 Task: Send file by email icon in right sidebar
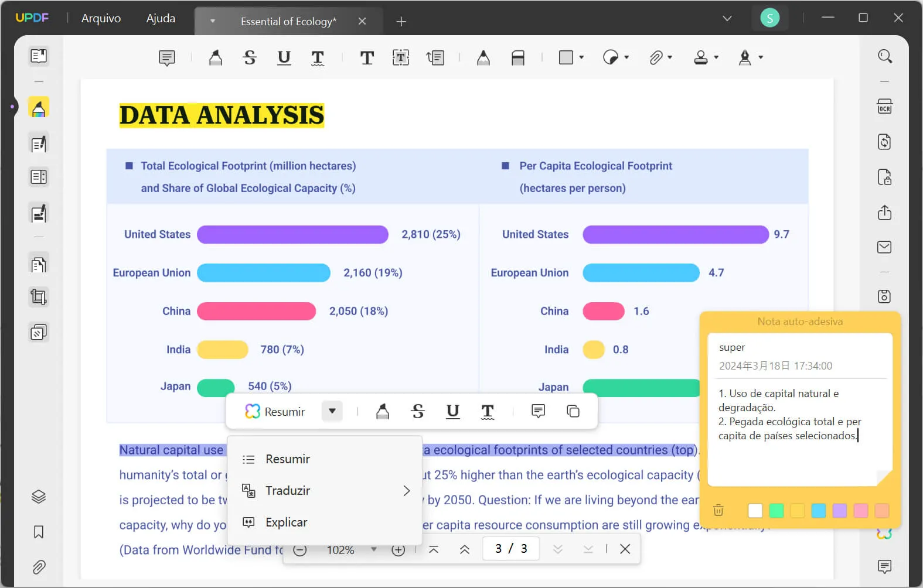[x=885, y=247]
